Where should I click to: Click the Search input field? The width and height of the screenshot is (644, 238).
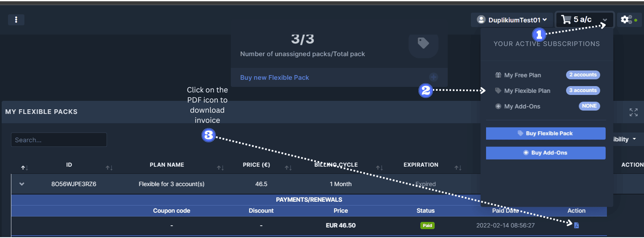59,140
